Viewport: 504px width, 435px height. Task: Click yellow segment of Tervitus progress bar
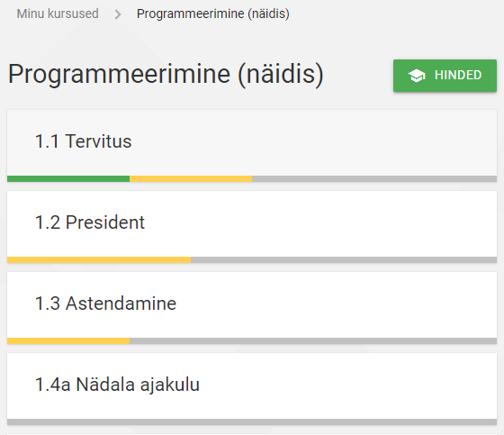point(191,179)
